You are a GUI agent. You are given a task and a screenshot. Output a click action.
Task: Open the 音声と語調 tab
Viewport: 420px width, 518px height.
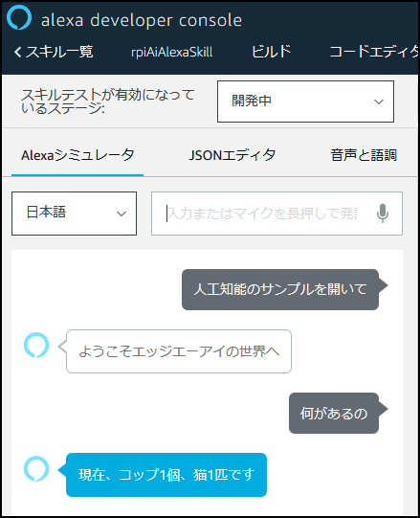(364, 155)
